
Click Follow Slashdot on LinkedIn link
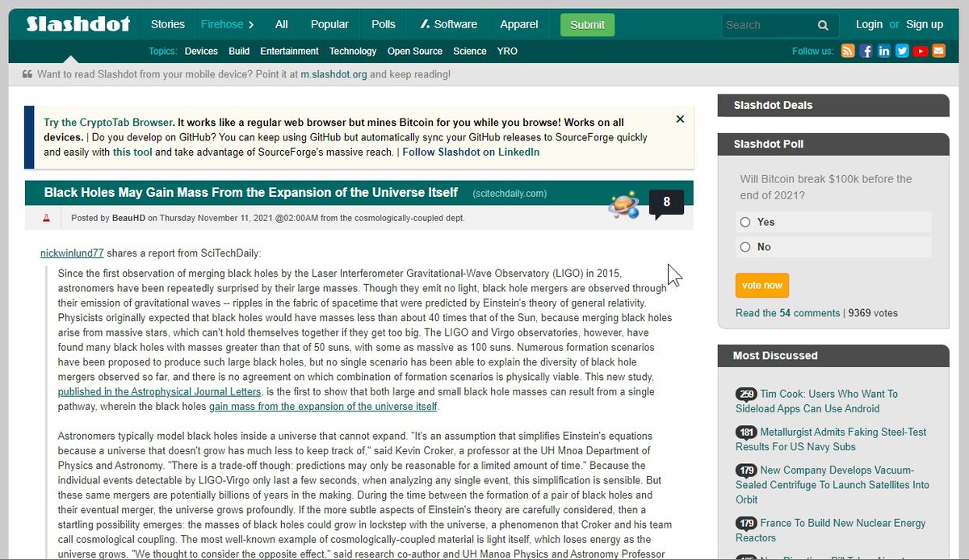(x=471, y=152)
